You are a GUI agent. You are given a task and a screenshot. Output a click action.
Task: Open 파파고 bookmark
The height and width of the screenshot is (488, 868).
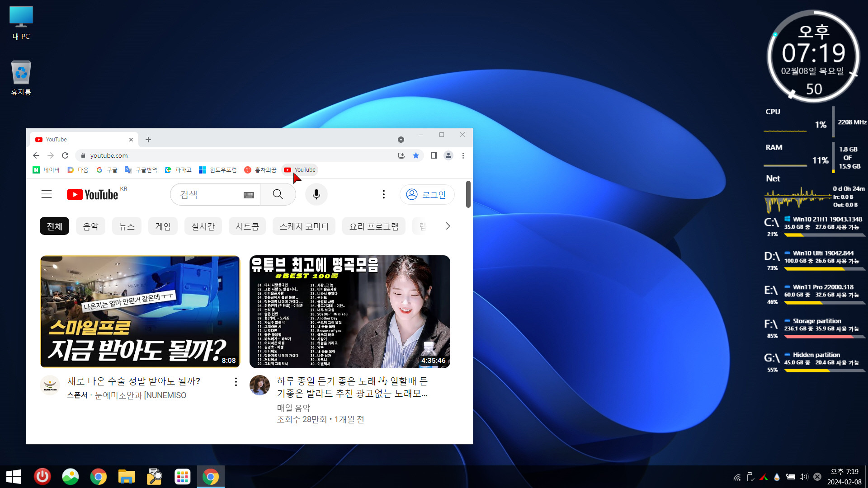pos(178,170)
